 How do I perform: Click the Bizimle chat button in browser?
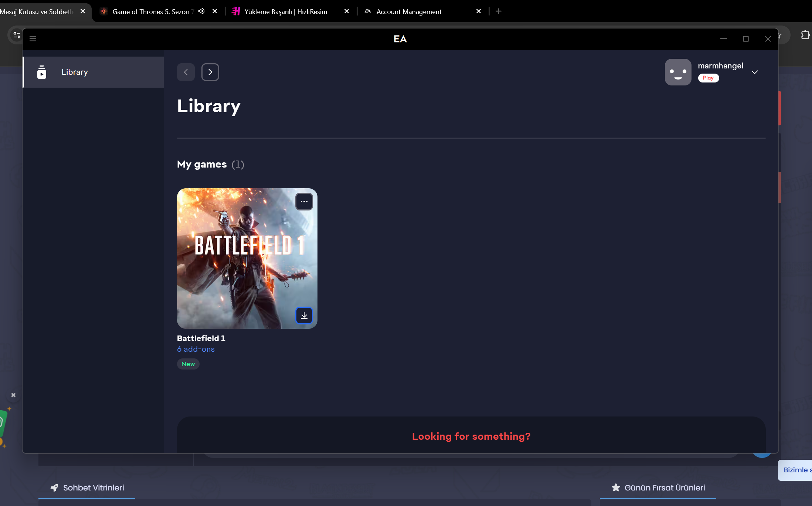click(x=795, y=470)
